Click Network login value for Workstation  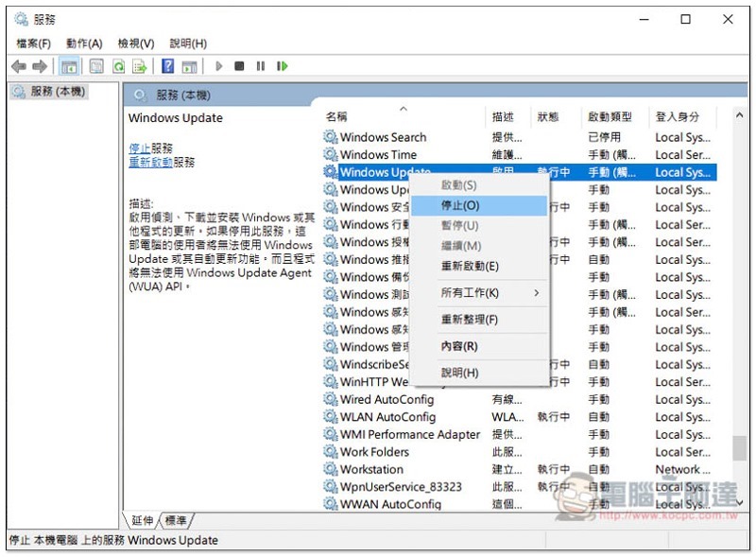tap(682, 470)
